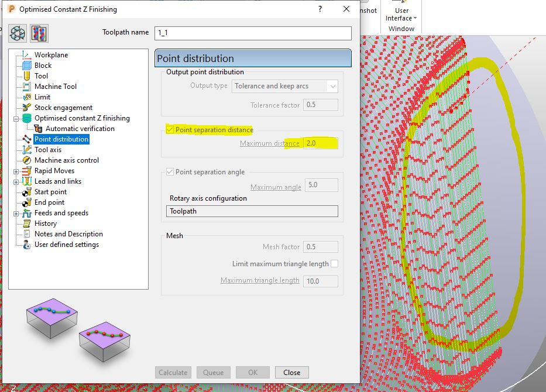Check Limit maximum triangle length
546x392 pixels.
click(335, 264)
